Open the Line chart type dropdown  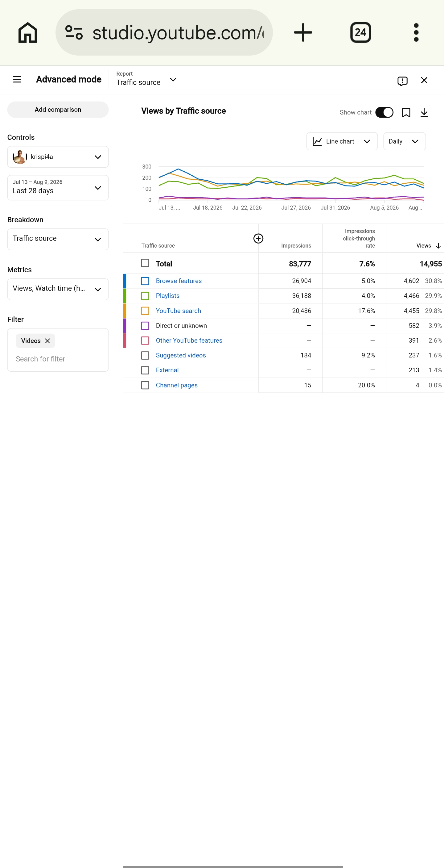[x=342, y=141]
